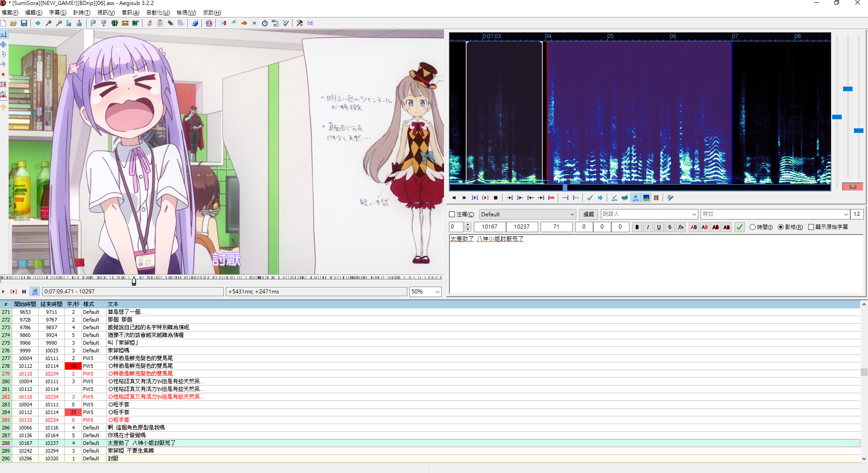Click the start time field 10167
The width and height of the screenshot is (868, 473).
tap(490, 227)
